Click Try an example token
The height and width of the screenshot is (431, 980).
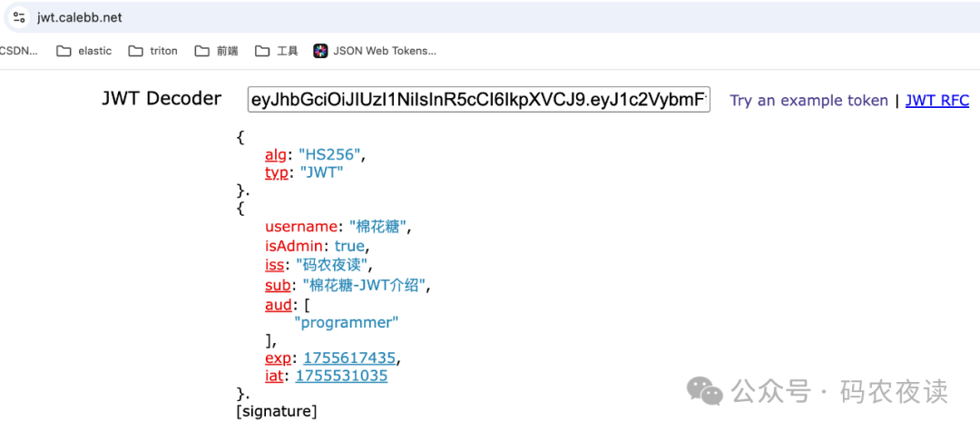tap(808, 101)
